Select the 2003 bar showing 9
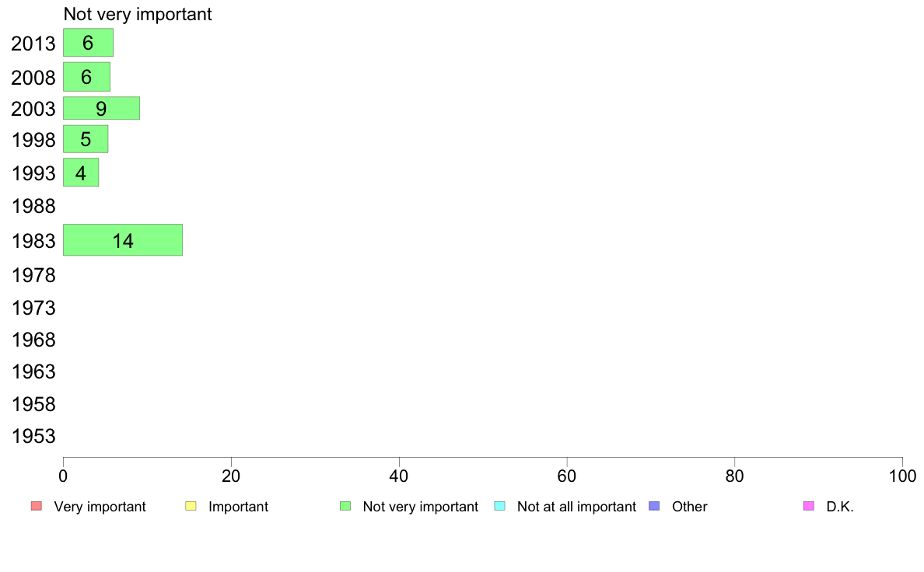The height and width of the screenshot is (572, 924). coord(101,108)
